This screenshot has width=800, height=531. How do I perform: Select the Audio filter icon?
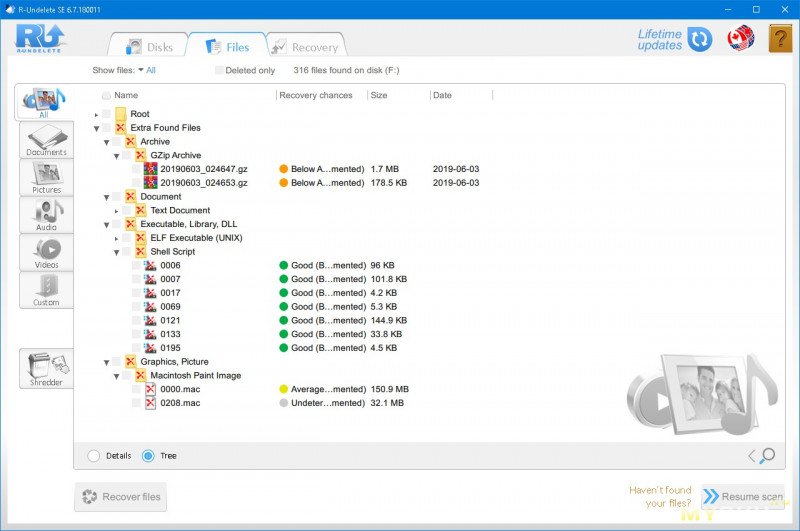point(46,215)
